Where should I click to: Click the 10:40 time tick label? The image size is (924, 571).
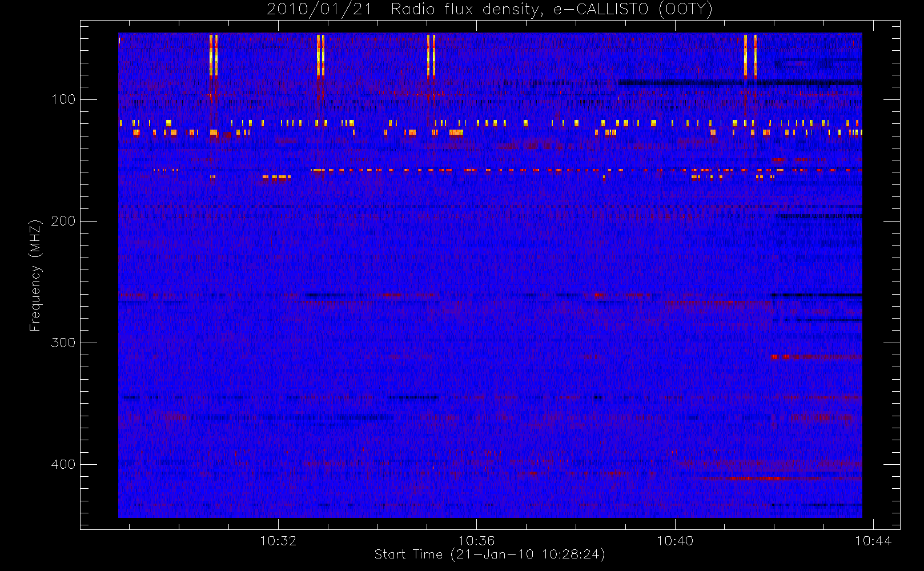pos(675,540)
